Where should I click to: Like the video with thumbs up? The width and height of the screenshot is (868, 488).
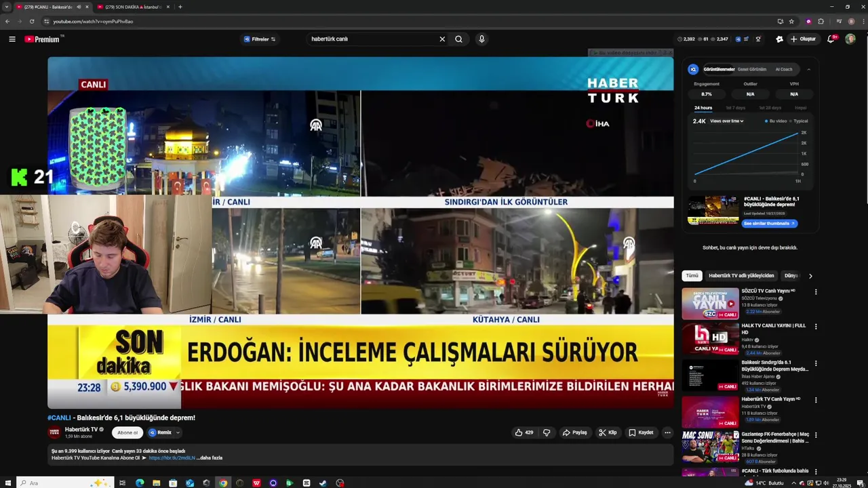524,432
